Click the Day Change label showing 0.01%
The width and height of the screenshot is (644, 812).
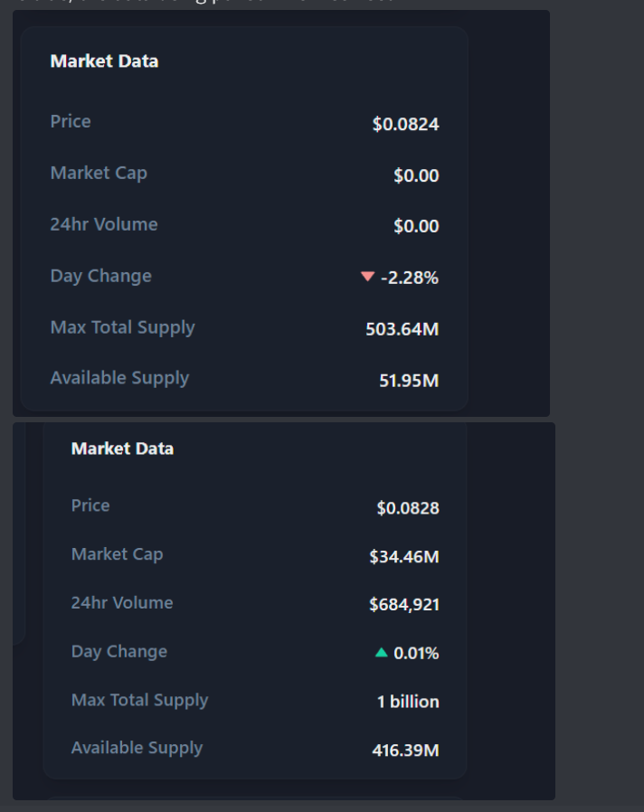119,651
